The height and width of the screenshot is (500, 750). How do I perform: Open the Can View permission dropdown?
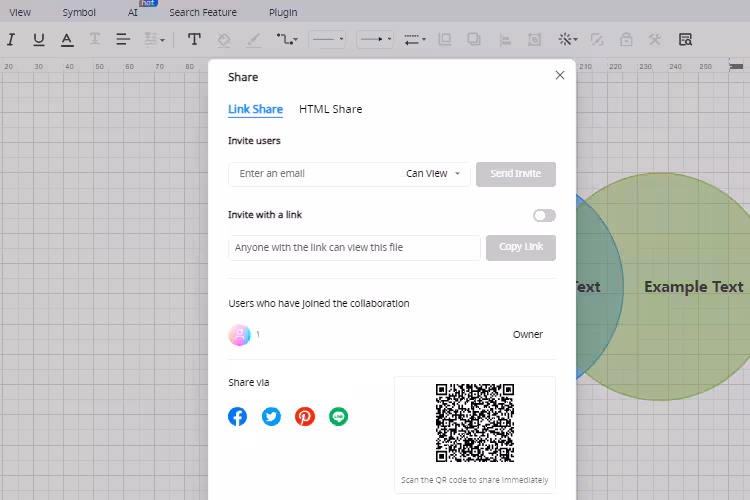click(433, 174)
